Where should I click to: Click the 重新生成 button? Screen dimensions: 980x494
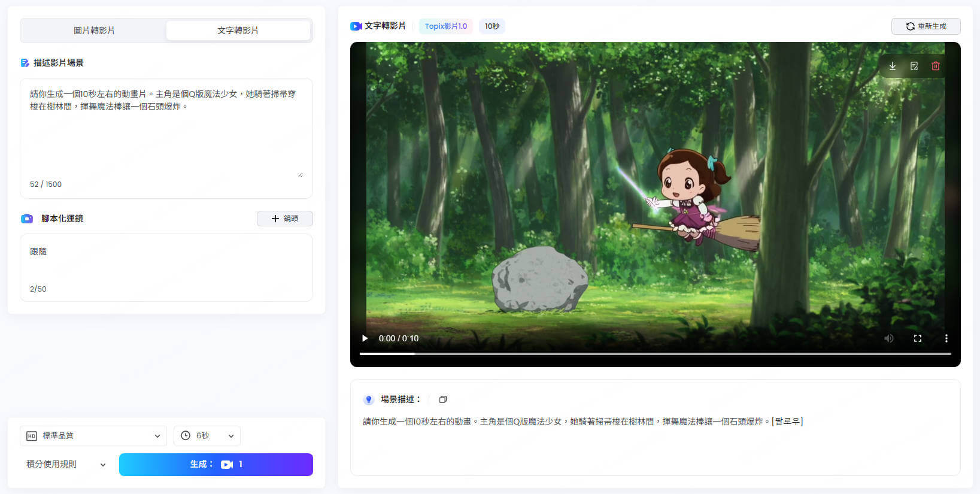[x=926, y=26]
